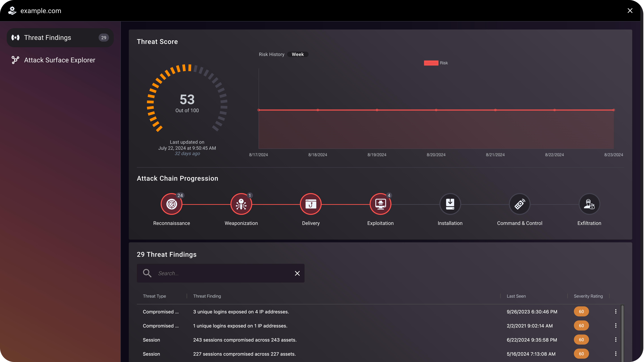Select the Reconnaissance stage icon
The height and width of the screenshot is (362, 644).
[x=172, y=204]
